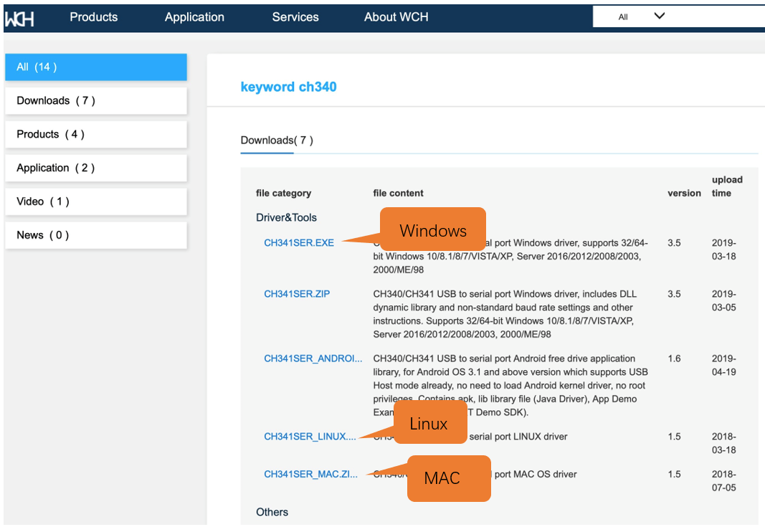Screen dimensions: 765x532
Task: Click upload date 2019-03-05
Action: point(723,300)
